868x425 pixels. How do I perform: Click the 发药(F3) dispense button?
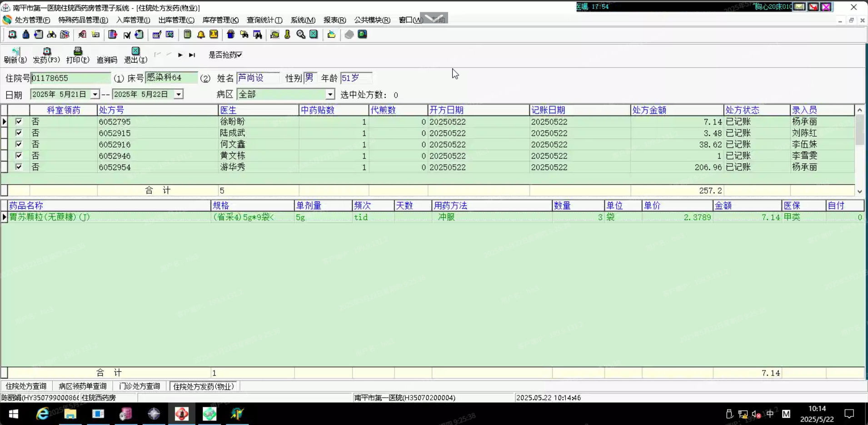pos(46,55)
